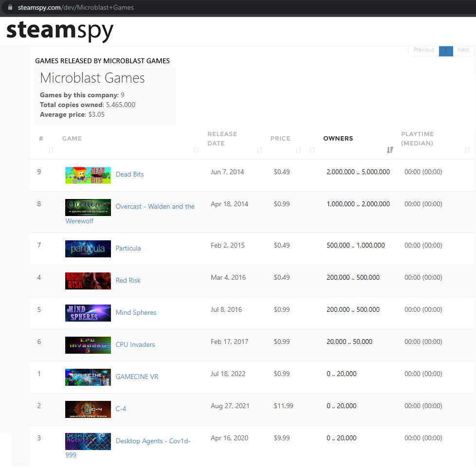The image size is (476, 469).
Task: Click release date Aug 27, 2021
Action: pyautogui.click(x=230, y=406)
